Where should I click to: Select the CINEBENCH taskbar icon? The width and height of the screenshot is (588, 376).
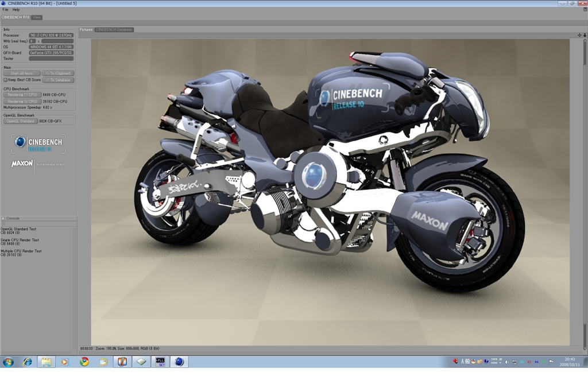click(x=179, y=362)
